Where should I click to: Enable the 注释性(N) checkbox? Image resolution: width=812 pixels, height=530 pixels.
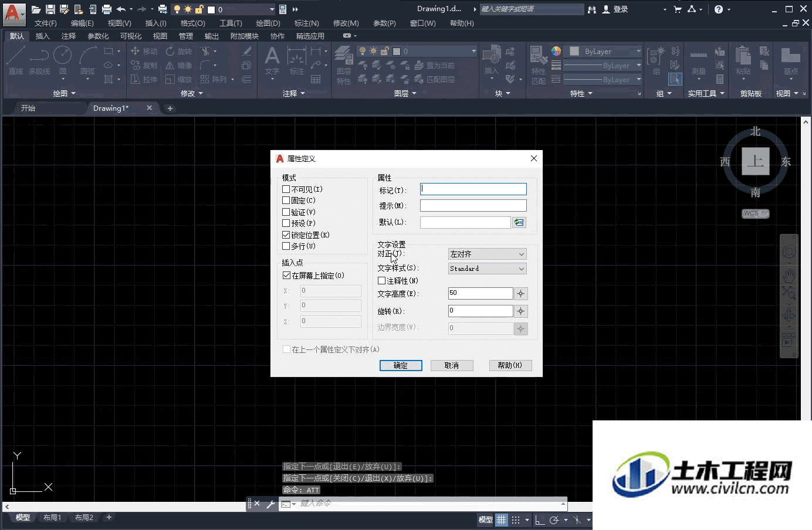click(381, 281)
